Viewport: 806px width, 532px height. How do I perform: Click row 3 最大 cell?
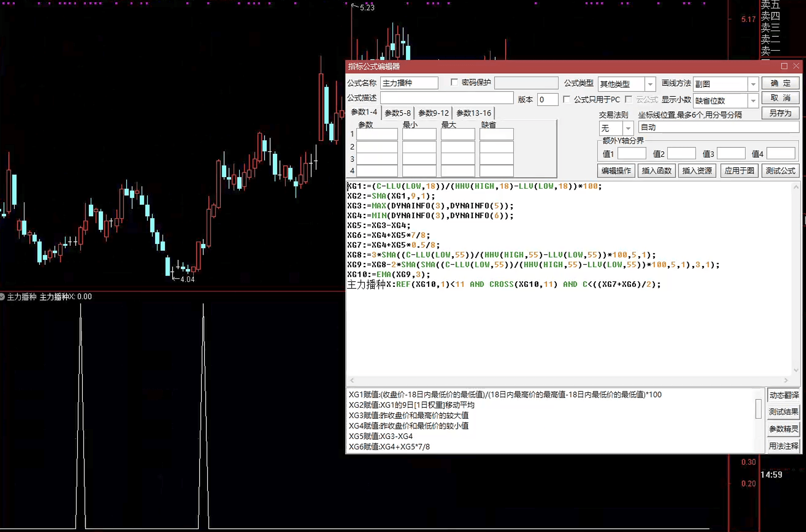click(458, 159)
